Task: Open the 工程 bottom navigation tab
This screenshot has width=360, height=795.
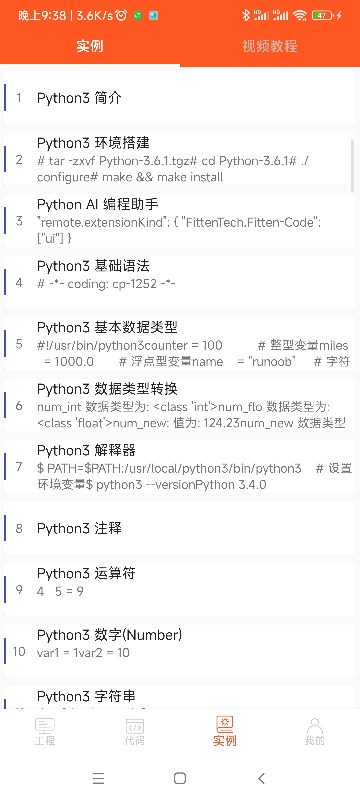Action: (45, 732)
